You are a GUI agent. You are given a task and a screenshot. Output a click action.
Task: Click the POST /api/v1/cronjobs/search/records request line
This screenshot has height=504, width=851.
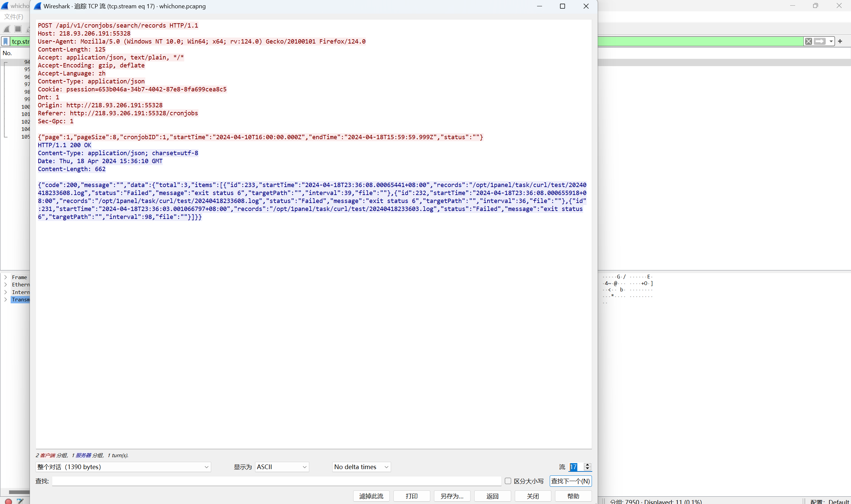click(x=118, y=26)
